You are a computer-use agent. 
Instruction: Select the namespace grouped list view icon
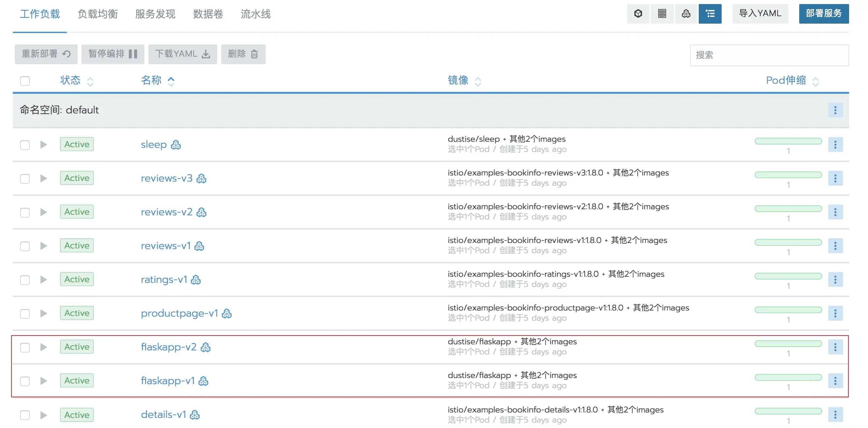710,14
